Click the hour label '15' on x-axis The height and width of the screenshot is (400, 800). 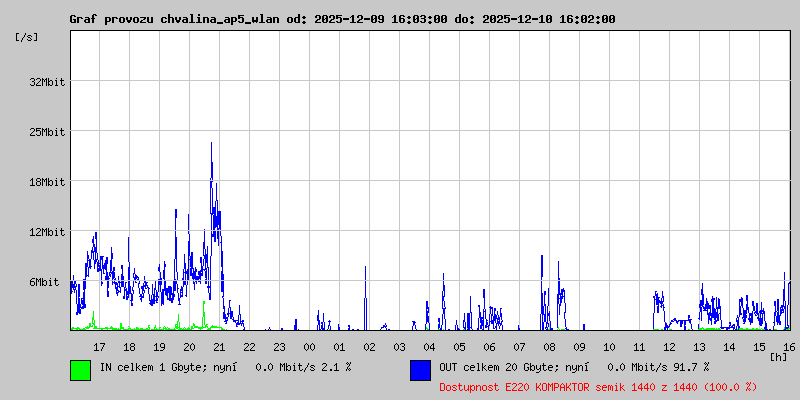(x=759, y=347)
